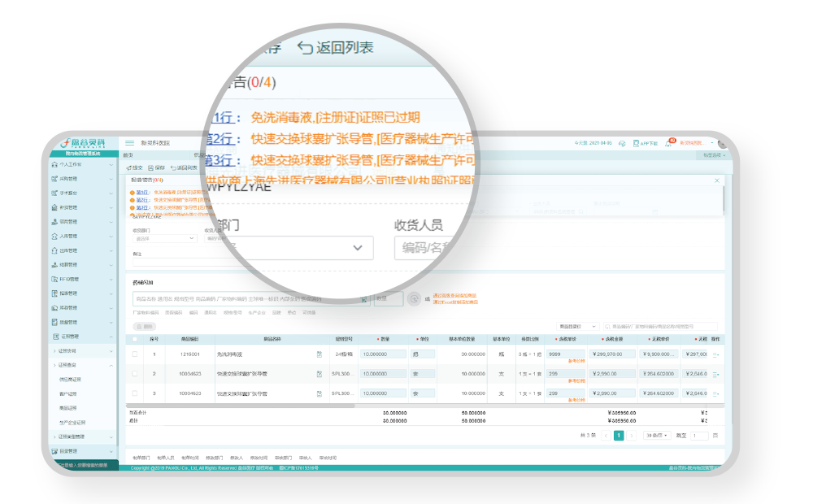Open the 标签选项 dropdown
Viewport: 813px width, 504px height.
[714, 155]
